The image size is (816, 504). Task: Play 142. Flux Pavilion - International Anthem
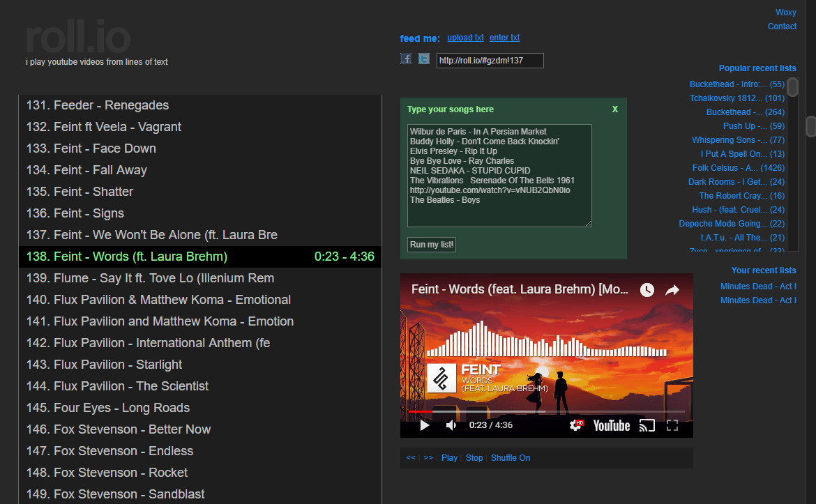[x=200, y=343]
